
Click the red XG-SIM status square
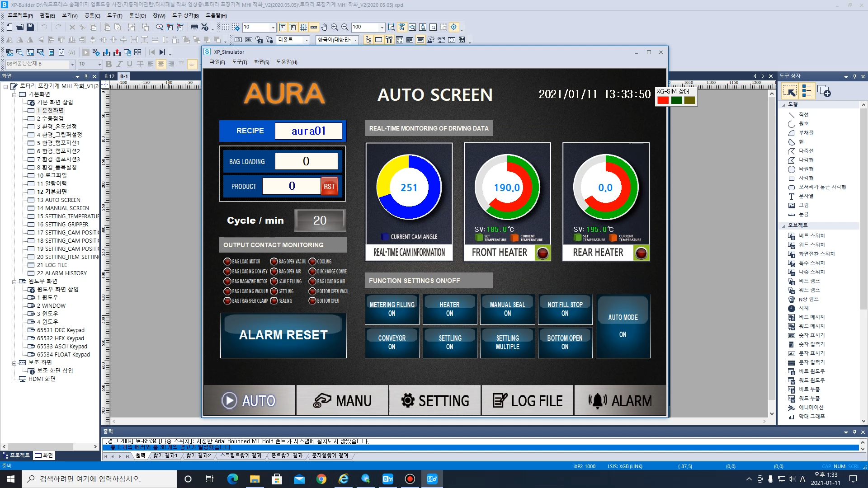pos(663,100)
